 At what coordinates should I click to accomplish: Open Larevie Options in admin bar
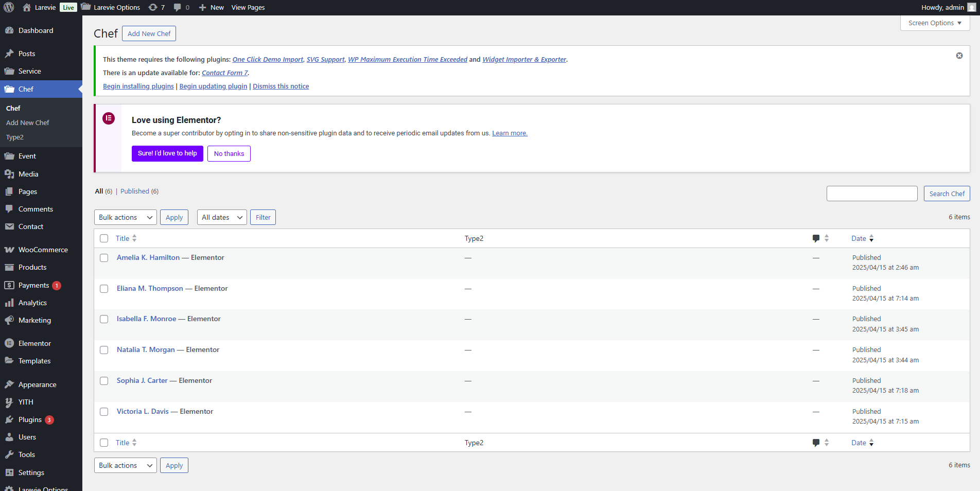111,7
